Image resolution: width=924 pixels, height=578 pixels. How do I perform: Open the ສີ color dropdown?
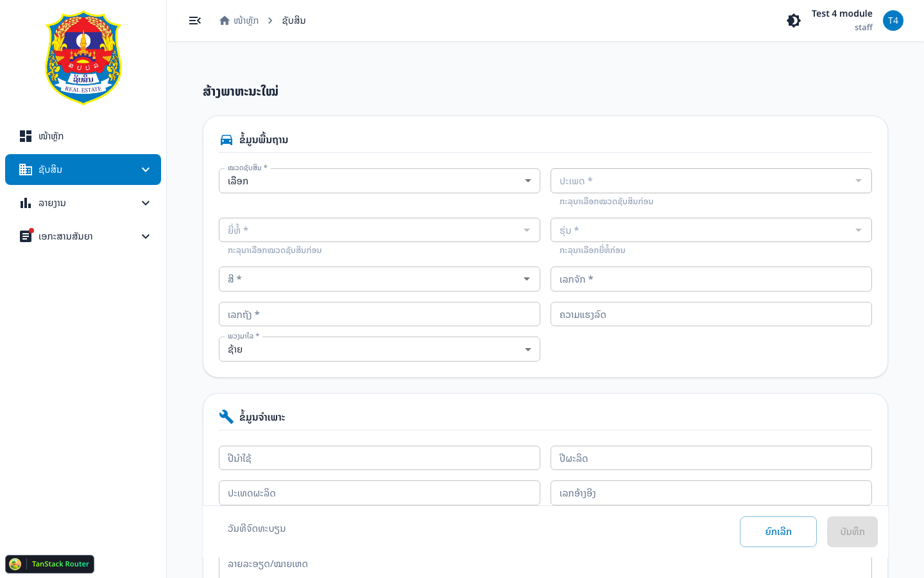coord(379,279)
